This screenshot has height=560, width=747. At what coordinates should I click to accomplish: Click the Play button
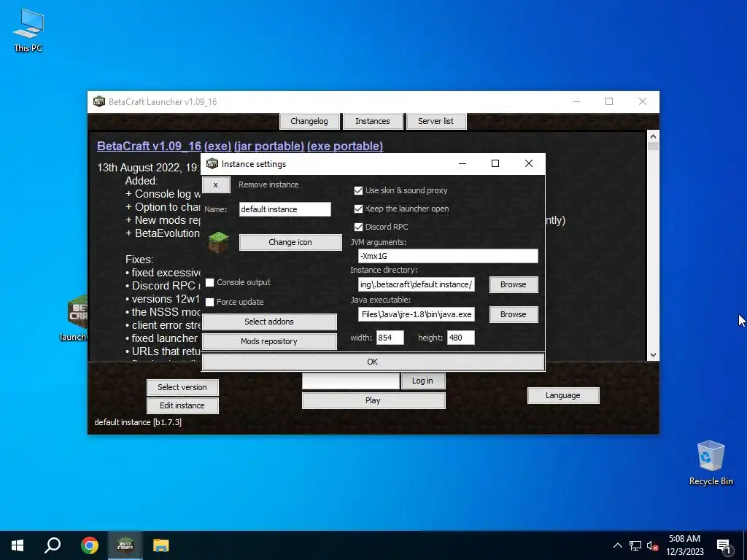(x=373, y=400)
